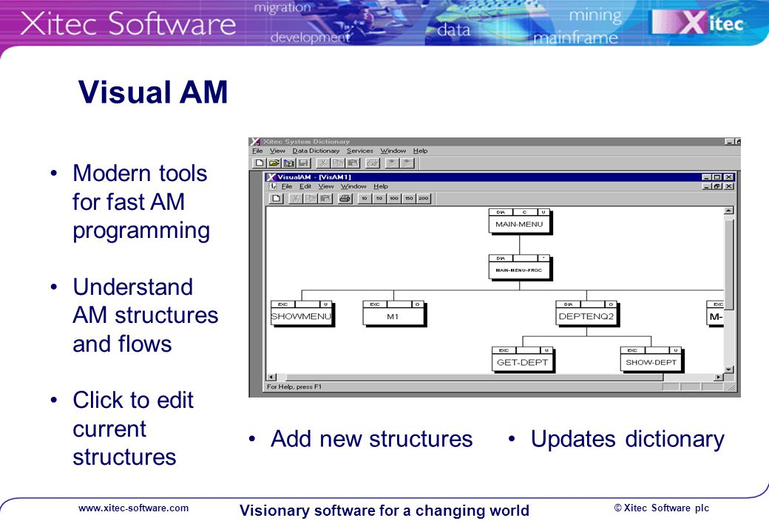Viewport: 769px width, 532px height.
Task: Click 'For Help, press F1' status text
Action: 294,386
